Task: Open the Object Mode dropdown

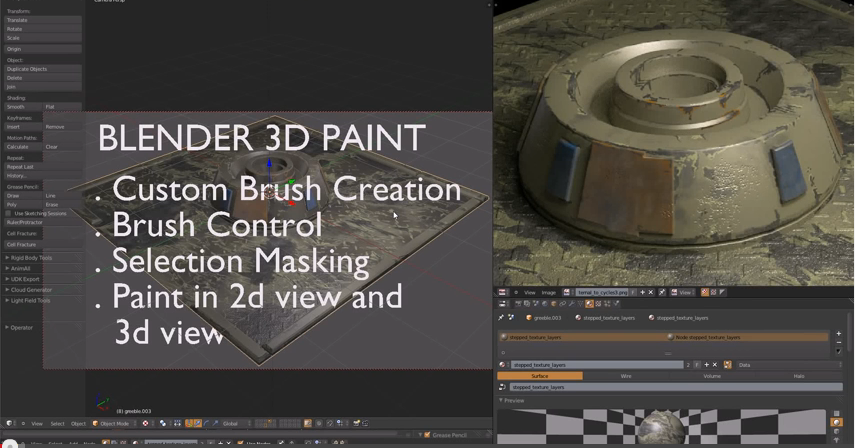Action: (x=113, y=423)
